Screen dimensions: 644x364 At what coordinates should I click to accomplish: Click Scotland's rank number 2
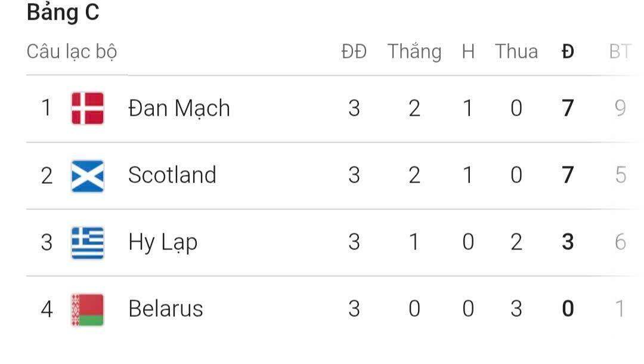[x=47, y=175]
